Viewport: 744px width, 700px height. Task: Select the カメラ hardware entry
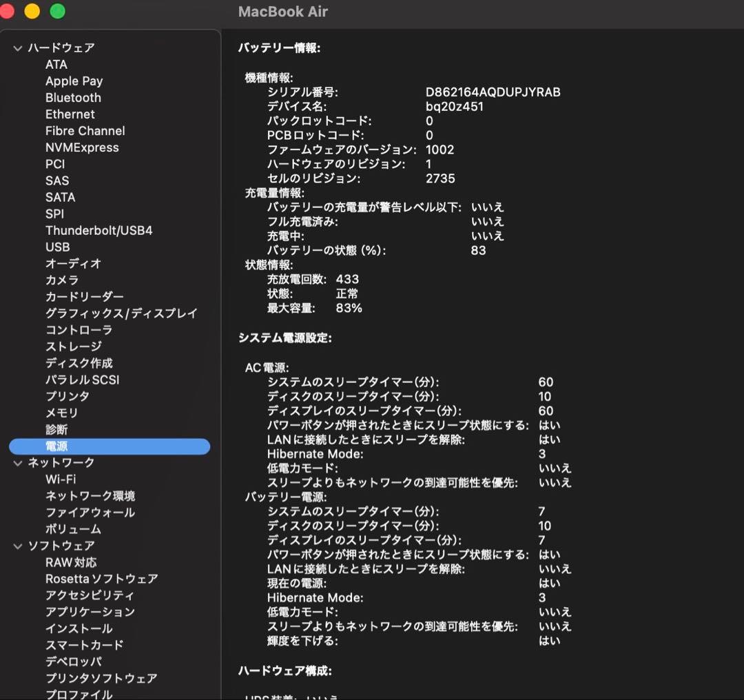click(x=61, y=280)
